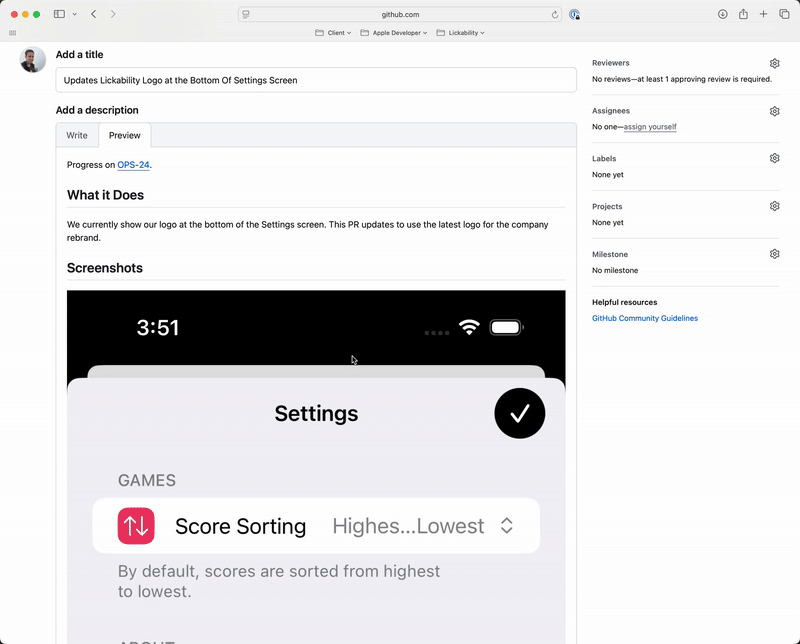Click the No milestone text
The width and height of the screenshot is (800, 644).
[615, 270]
